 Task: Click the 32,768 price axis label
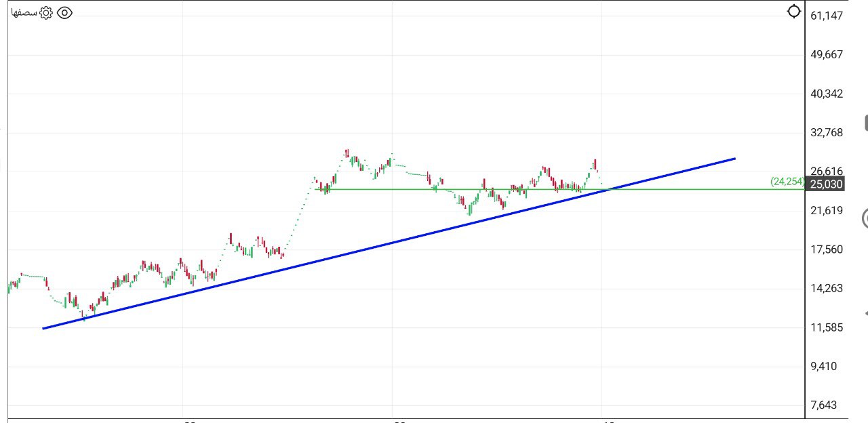click(x=827, y=132)
